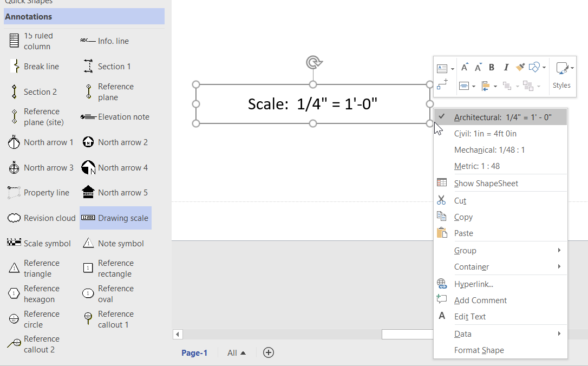
Task: Add a new page with the plus button
Action: [268, 352]
